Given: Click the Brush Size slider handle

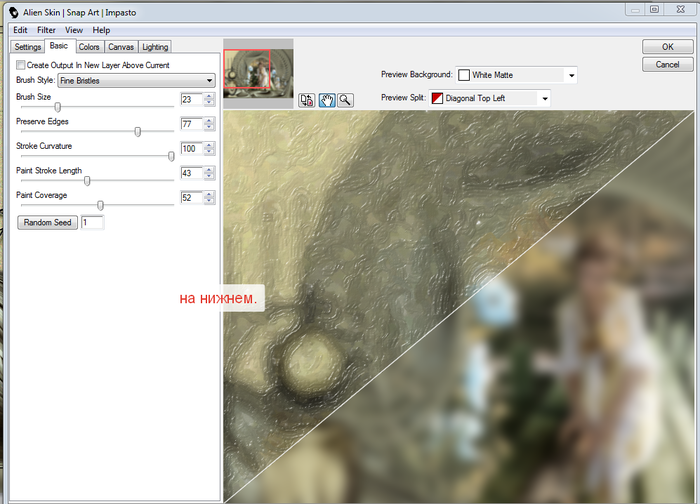Looking at the screenshot, I should click(58, 107).
